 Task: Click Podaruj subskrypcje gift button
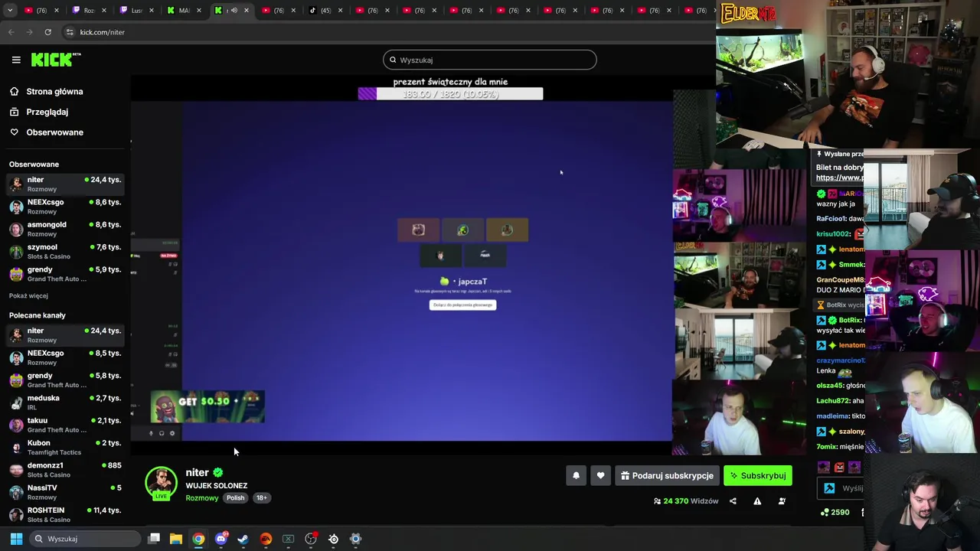[667, 475]
